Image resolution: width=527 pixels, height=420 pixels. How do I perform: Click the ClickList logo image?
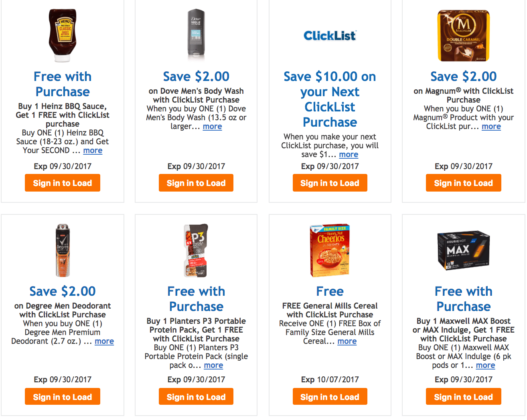click(330, 36)
